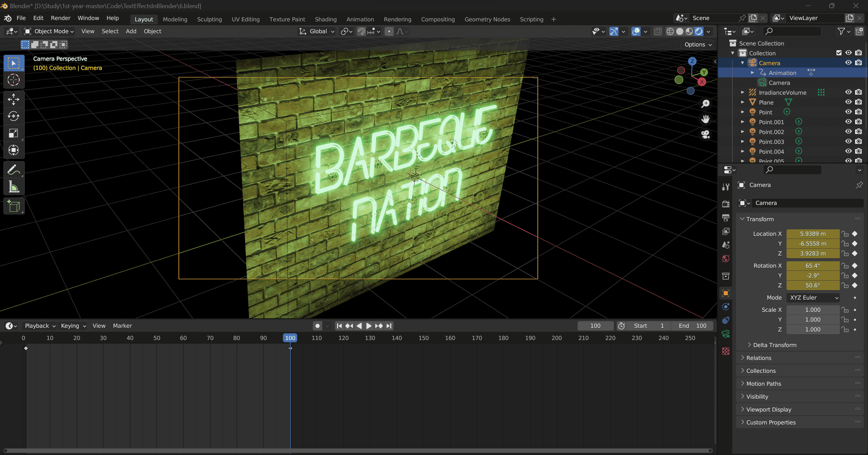
Task: Click the timeline horizontal scrollbar
Action: click(x=358, y=451)
